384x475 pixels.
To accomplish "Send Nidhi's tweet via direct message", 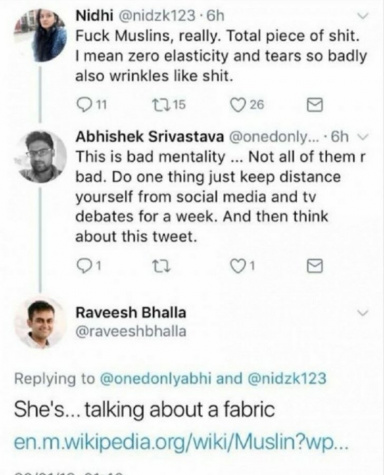I will click(314, 105).
